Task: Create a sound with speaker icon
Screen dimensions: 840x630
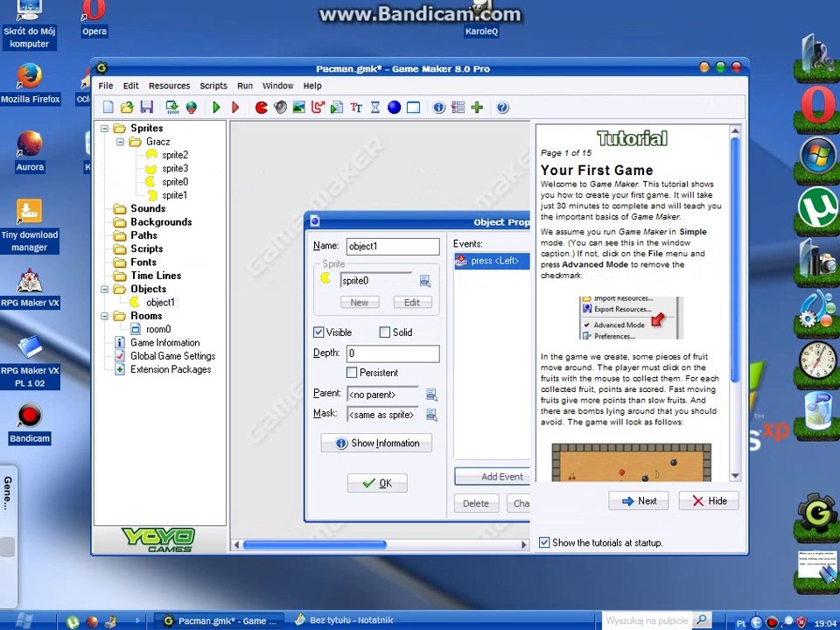Action: [280, 107]
